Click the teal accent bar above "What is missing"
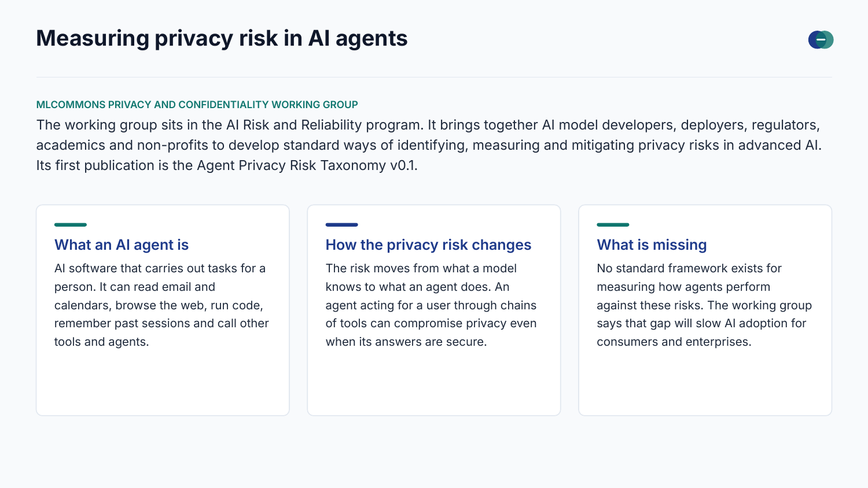Screen dimensions: 868x488 613,224
